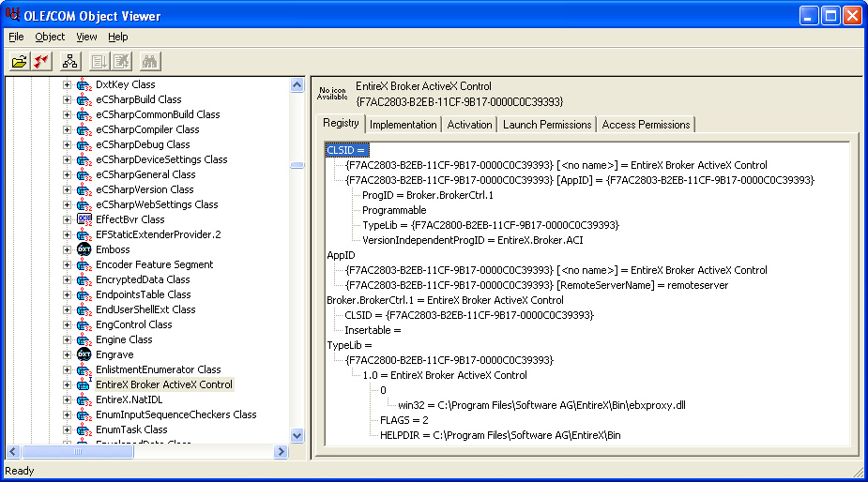Select the Insertable = registry entry

373,330
